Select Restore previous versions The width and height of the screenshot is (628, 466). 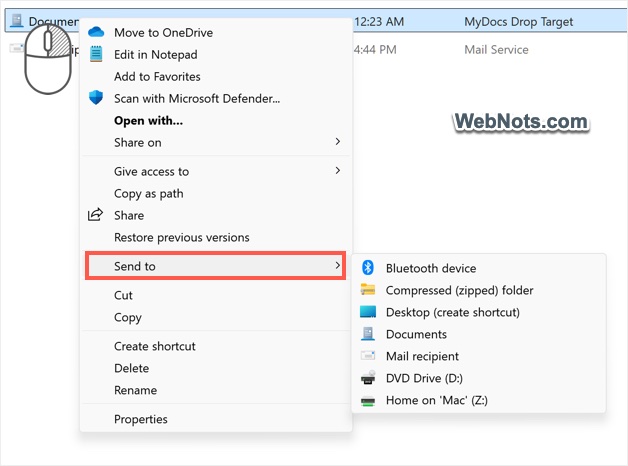[x=216, y=237]
